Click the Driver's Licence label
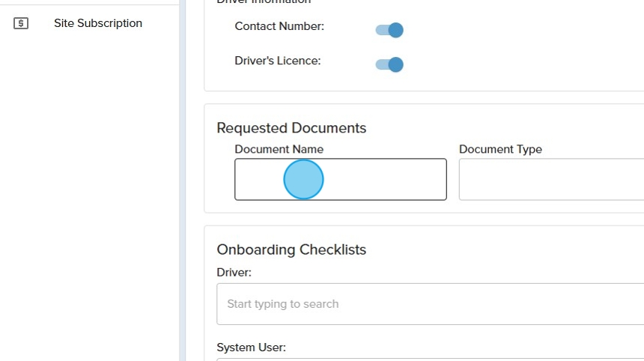The height and width of the screenshot is (361, 644). point(277,61)
